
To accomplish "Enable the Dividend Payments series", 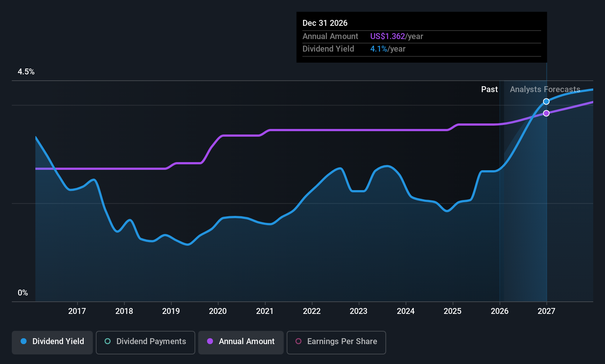I will [146, 343].
